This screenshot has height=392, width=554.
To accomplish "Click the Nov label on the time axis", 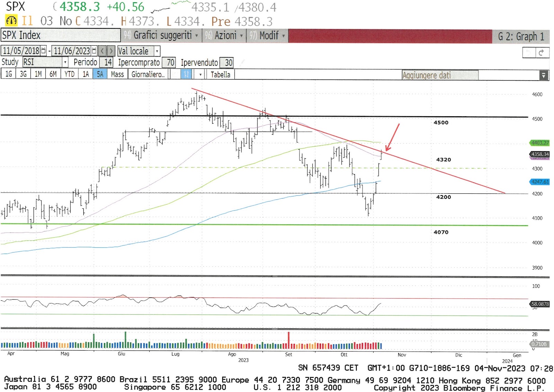I will click(402, 355).
